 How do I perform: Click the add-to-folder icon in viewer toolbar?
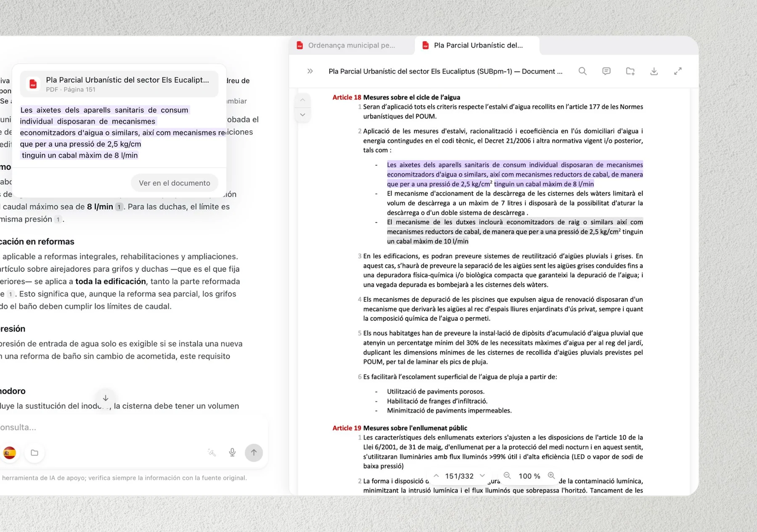(630, 71)
